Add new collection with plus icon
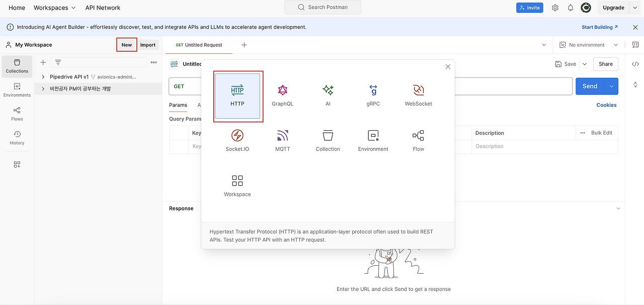Image resolution: width=644 pixels, height=305 pixels. (x=43, y=62)
